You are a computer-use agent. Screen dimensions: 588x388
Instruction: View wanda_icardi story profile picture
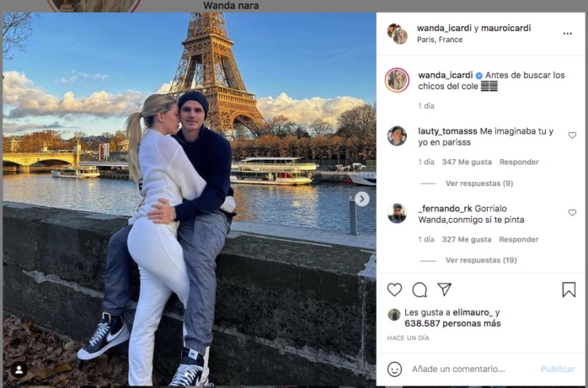pos(397,80)
